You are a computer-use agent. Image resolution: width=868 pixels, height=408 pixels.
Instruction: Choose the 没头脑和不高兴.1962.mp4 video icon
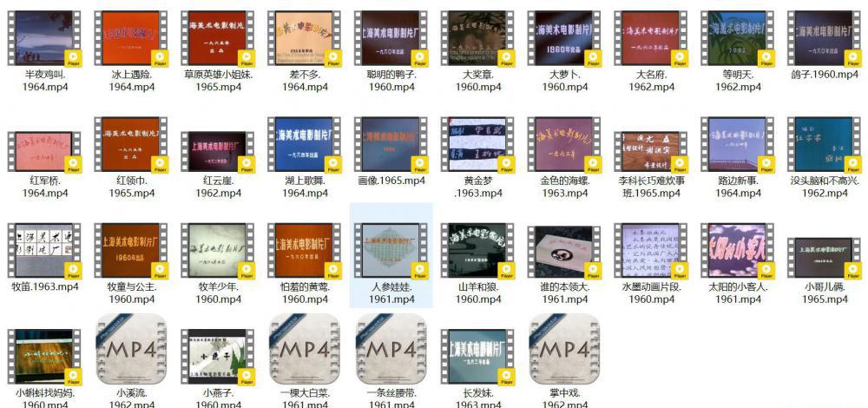(825, 144)
